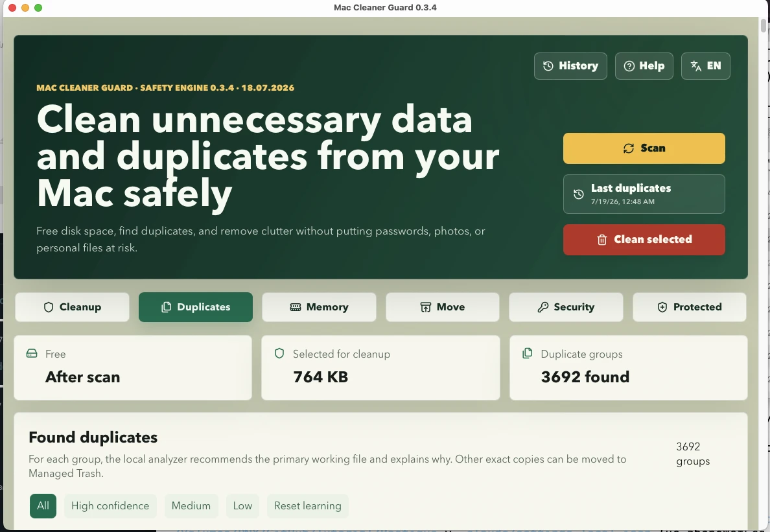This screenshot has width=770, height=532.
Task: Click the refresh arrows icon on Scan
Action: pyautogui.click(x=629, y=148)
